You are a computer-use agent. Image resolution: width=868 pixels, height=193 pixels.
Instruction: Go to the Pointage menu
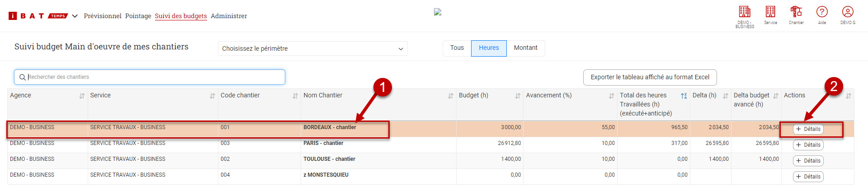(x=138, y=16)
